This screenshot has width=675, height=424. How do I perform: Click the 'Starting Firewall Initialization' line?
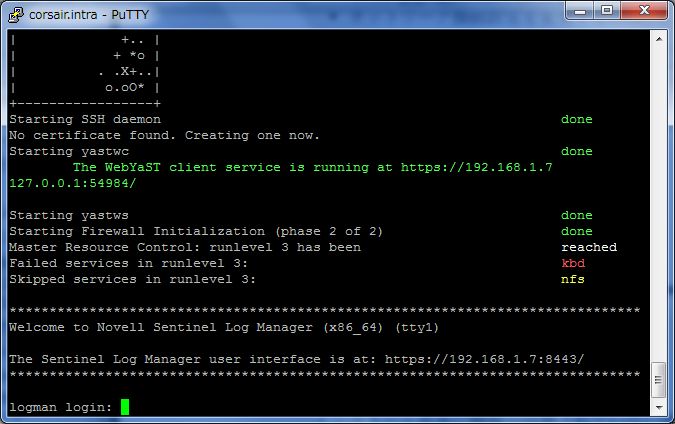(196, 231)
